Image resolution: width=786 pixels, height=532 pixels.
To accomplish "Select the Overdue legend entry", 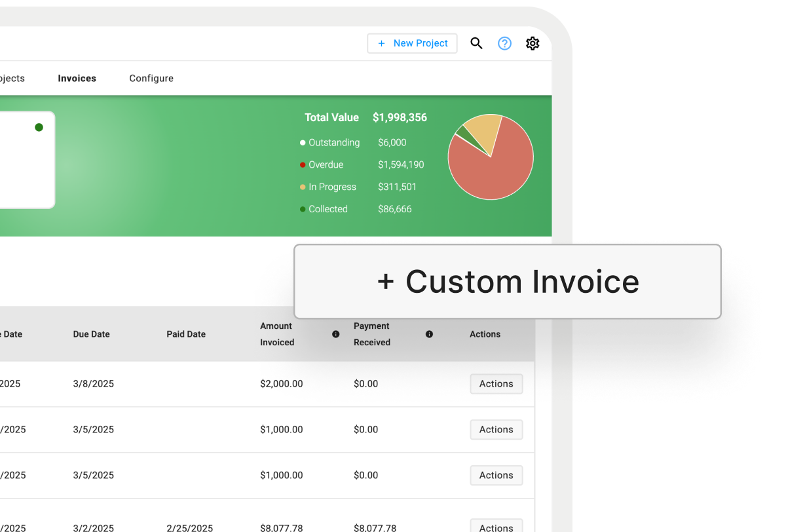I will [x=322, y=164].
